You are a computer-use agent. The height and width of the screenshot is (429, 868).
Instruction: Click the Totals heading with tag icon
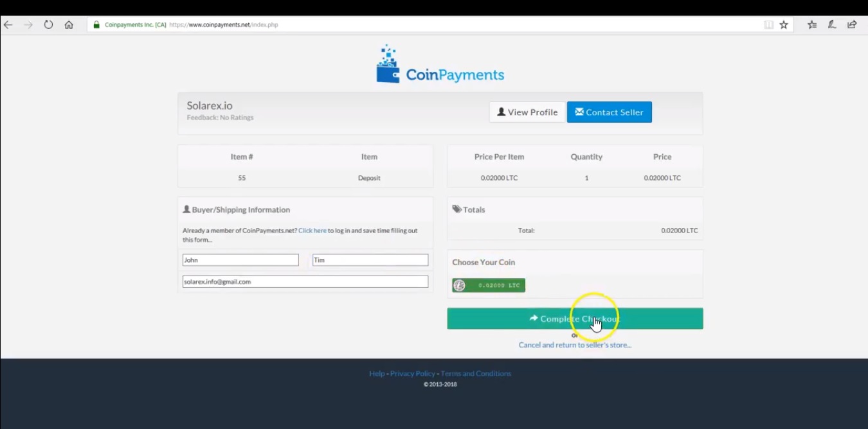click(469, 209)
